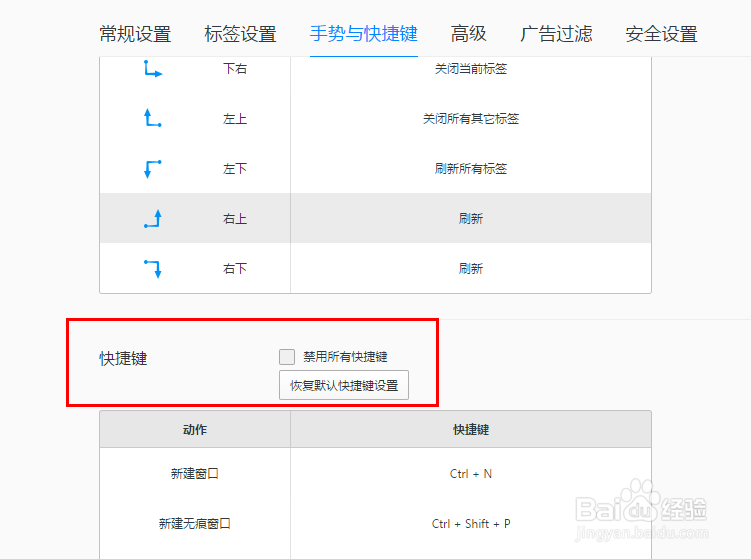Select the 左下 gesture label

(x=235, y=169)
